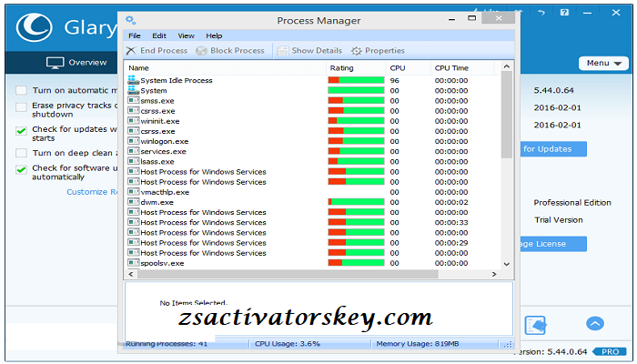Click the vertical scrollbar down arrow in process list
The image size is (637, 364).
pyautogui.click(x=507, y=264)
